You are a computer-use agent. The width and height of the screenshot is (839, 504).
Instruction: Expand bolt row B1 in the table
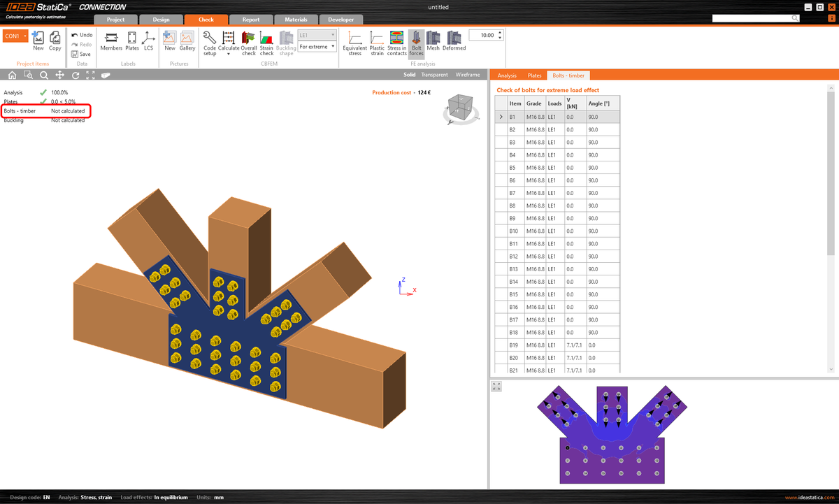pos(499,116)
